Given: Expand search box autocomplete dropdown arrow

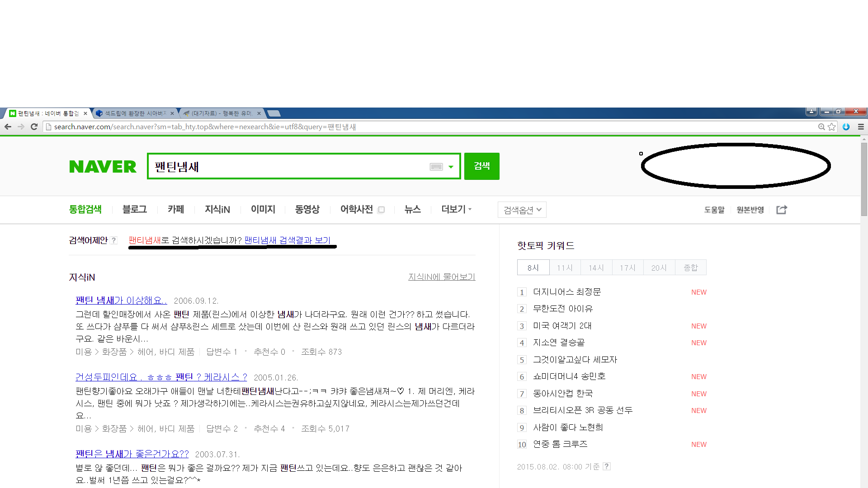Looking at the screenshot, I should click(451, 167).
